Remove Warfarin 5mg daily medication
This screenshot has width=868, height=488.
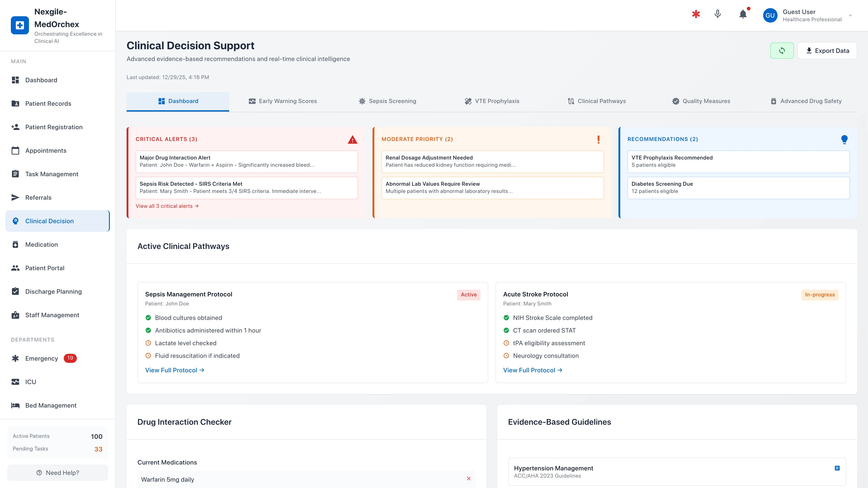tap(469, 479)
